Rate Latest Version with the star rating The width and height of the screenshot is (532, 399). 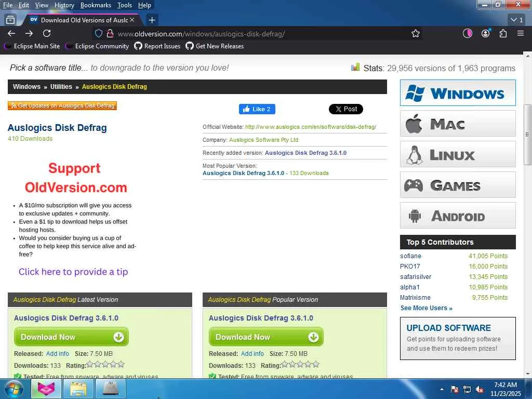[105, 365]
